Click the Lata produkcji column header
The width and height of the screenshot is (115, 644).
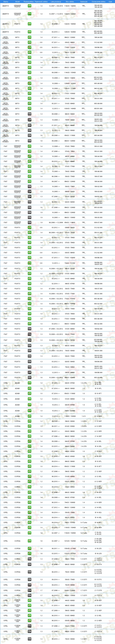pos(56,1)
